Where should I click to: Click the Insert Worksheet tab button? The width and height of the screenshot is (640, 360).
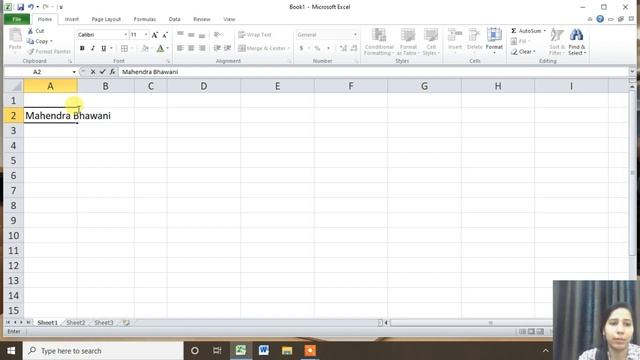[x=126, y=323]
